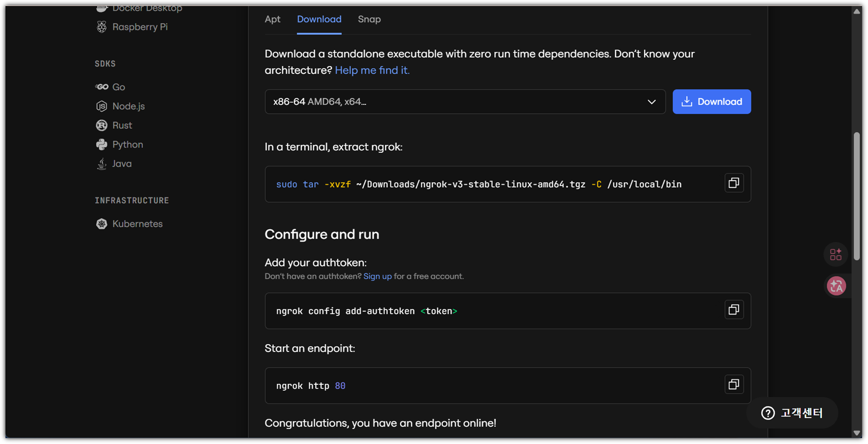Image resolution: width=868 pixels, height=444 pixels.
Task: Click the Python logo icon
Action: click(x=101, y=145)
